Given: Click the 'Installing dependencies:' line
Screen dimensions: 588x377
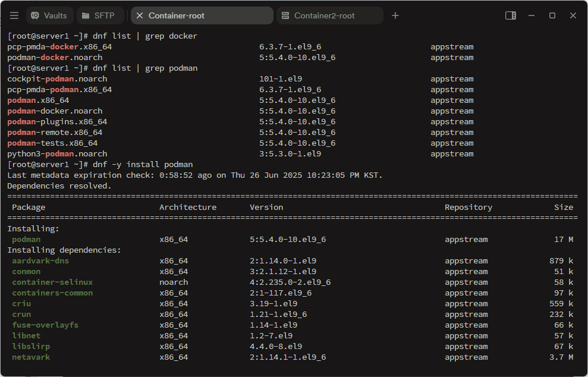Looking at the screenshot, I should click(64, 250).
